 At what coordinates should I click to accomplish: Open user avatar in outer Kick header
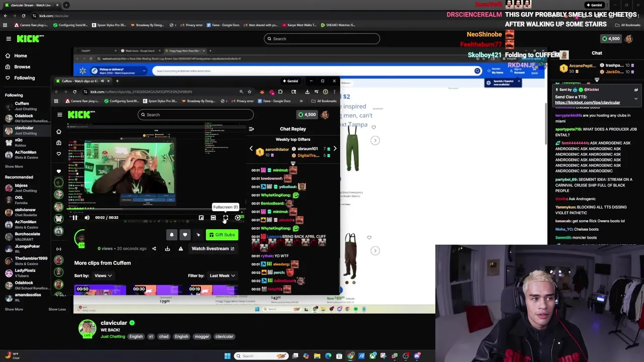pos(629,39)
